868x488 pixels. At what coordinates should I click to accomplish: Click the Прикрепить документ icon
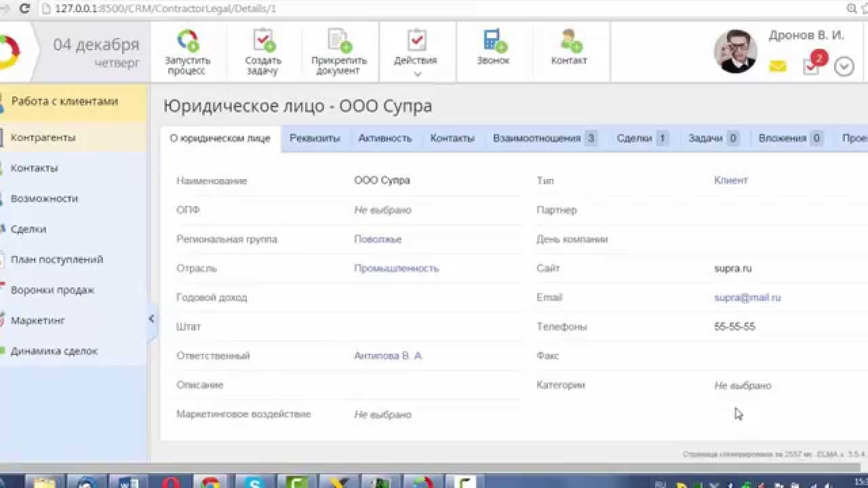[340, 40]
